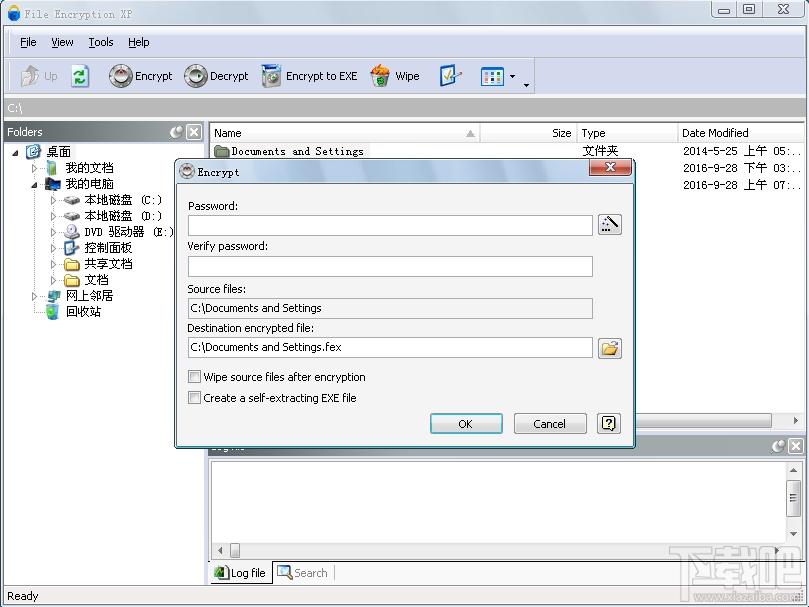Enable Wipe source files after encryption

pos(195,377)
